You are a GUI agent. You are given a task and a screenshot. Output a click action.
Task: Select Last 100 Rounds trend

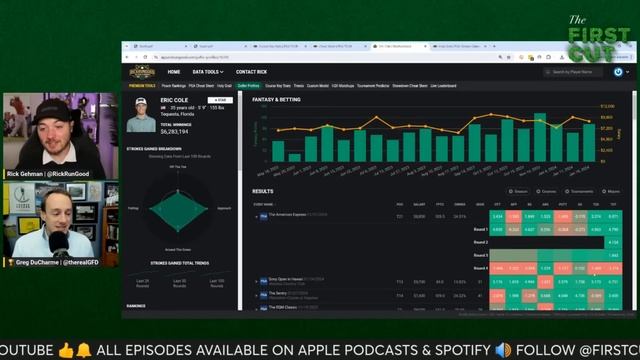pos(217,283)
